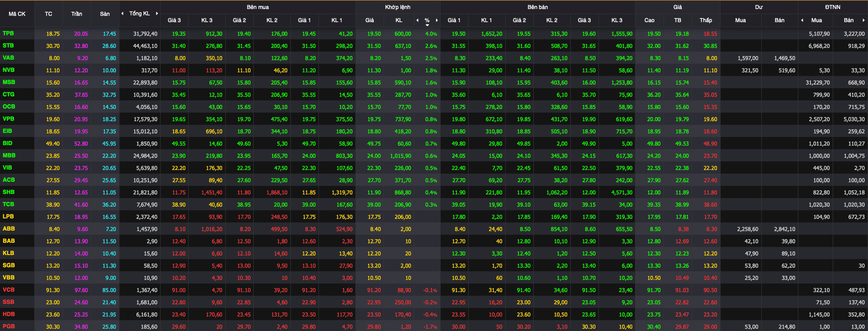This screenshot has height=331, width=868.
Task: Sort by the TC column header
Action: point(48,14)
